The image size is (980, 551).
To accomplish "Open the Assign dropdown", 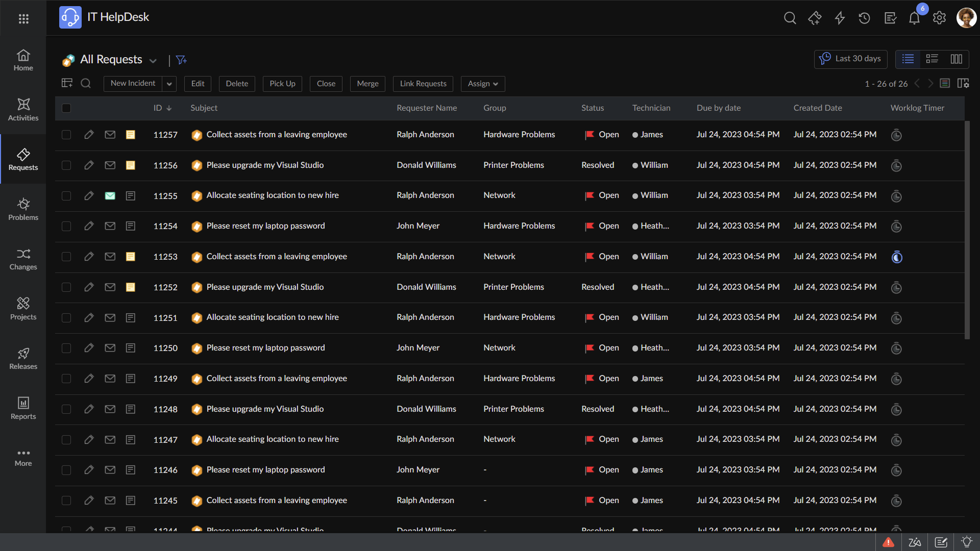I will point(482,84).
